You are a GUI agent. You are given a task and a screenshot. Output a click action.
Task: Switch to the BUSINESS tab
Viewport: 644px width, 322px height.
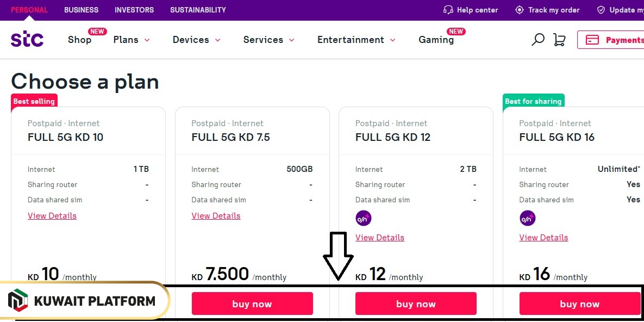[81, 10]
